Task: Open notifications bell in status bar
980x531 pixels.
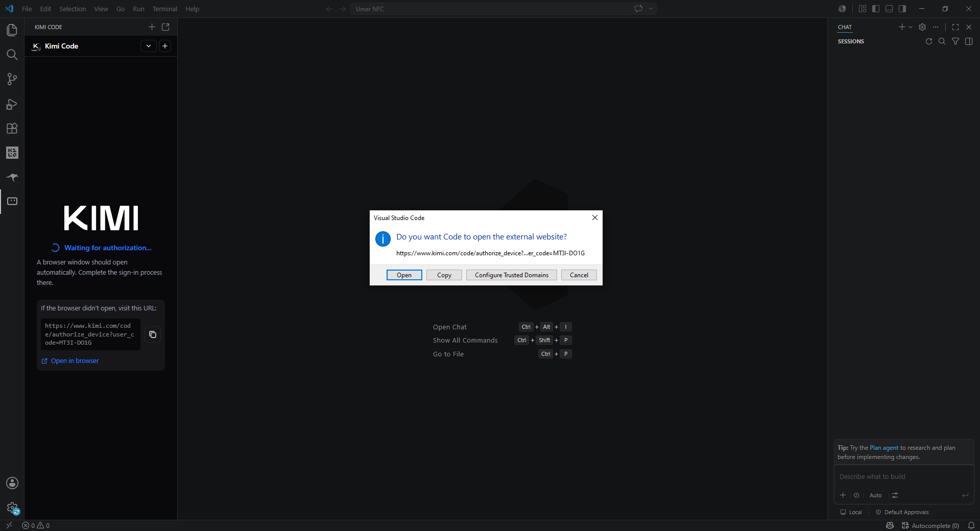Action: 971,525
